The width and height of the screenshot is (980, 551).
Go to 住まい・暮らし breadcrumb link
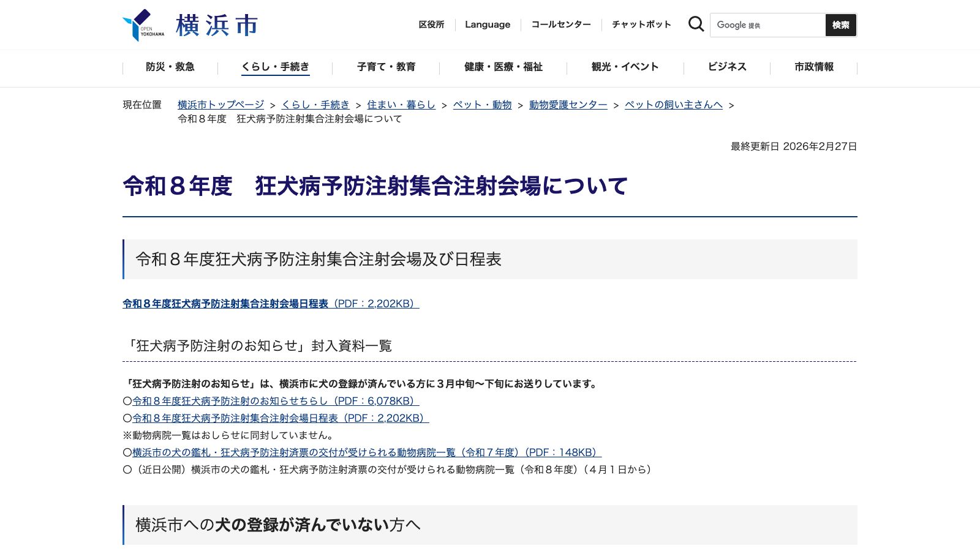pos(401,105)
